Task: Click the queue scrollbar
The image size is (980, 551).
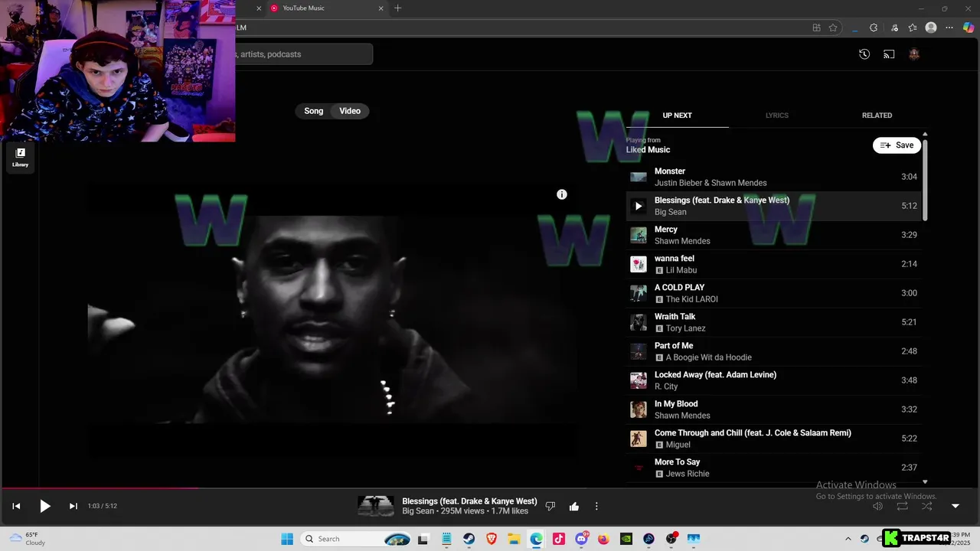Action: (925, 180)
